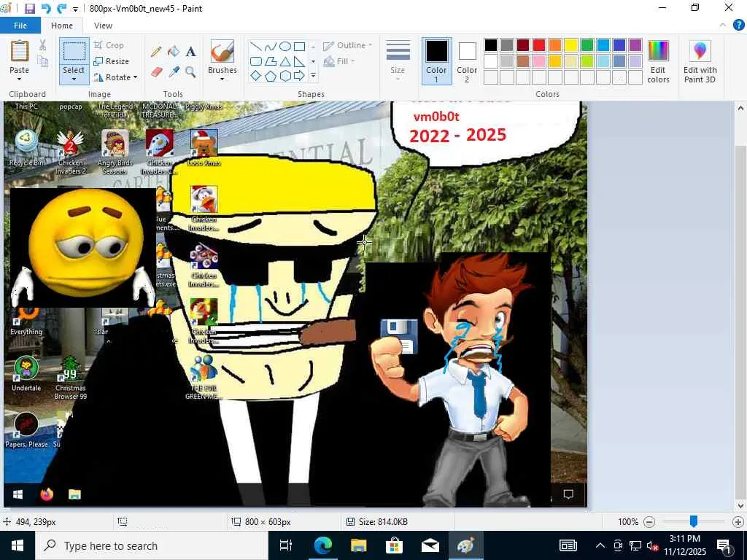The height and width of the screenshot is (560, 747).
Task: Click the Brushes tool icon
Action: (x=222, y=52)
